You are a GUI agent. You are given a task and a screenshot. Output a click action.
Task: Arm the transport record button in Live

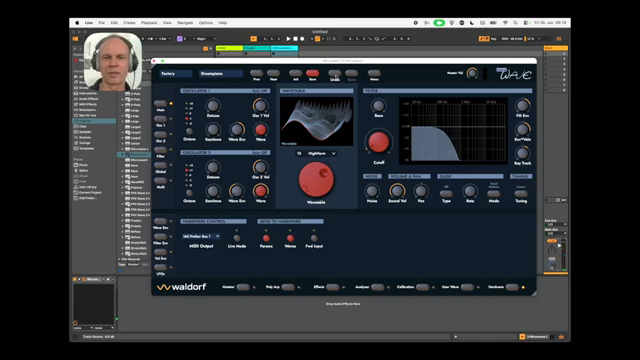(x=302, y=39)
